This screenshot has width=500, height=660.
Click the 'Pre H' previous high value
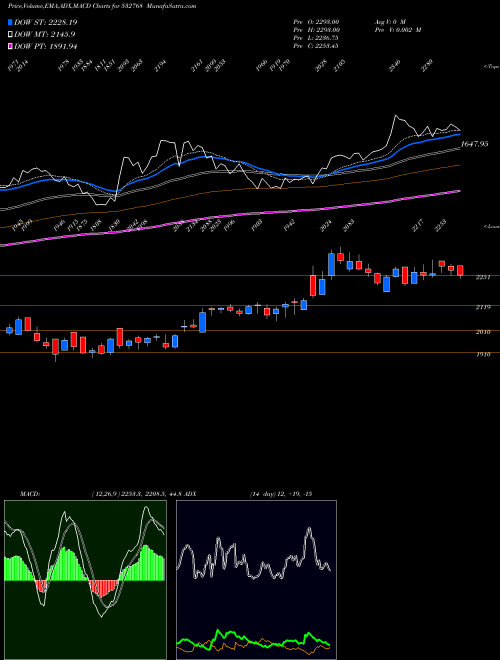click(316, 30)
